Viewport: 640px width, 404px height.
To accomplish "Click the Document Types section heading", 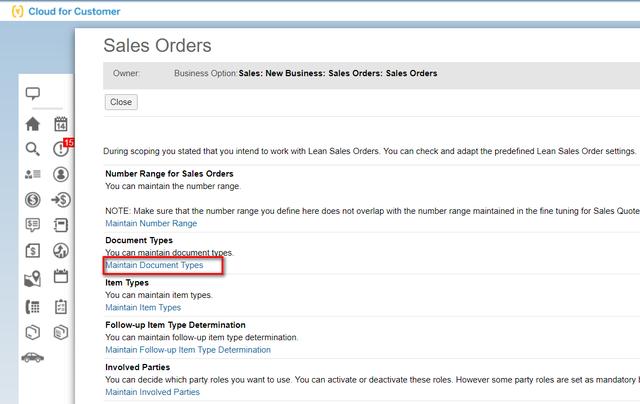I will 139,240.
